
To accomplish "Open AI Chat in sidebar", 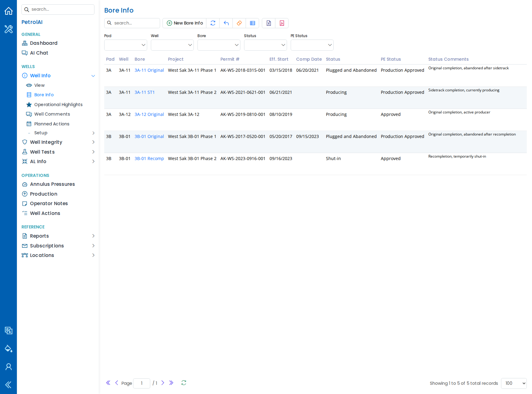I will 39,53.
